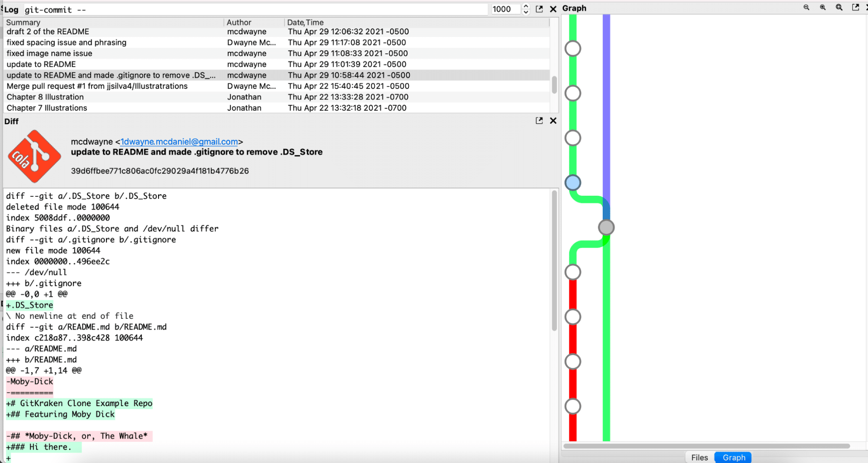Screen dimensions: 868x463
Task: Pop out the Diff panel
Action: [x=539, y=121]
